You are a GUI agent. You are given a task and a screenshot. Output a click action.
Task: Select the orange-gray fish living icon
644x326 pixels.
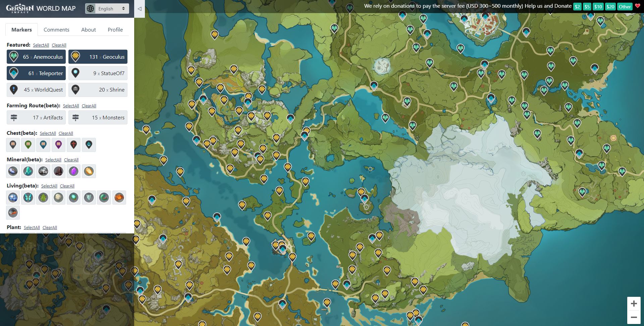pyautogui.click(x=13, y=213)
